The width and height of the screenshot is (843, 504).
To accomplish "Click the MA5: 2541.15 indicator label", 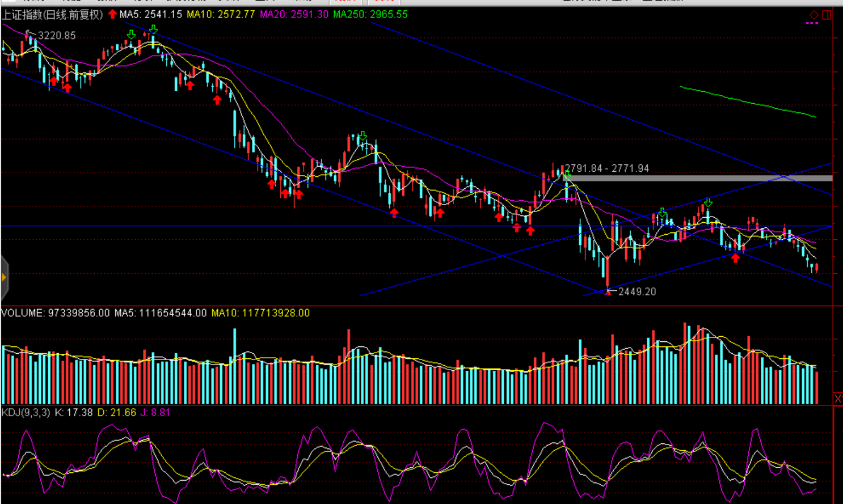I will pyautogui.click(x=151, y=14).
